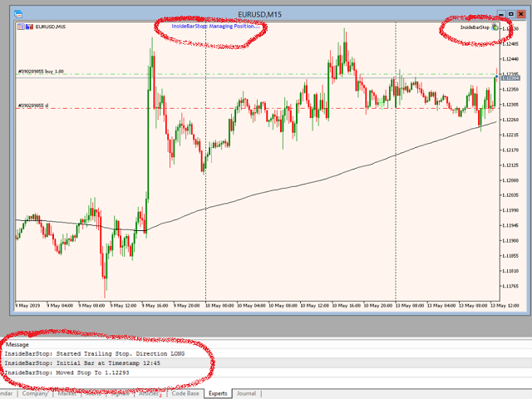
Task: Close the EURUSD,M15 chart window
Action: 520,14
